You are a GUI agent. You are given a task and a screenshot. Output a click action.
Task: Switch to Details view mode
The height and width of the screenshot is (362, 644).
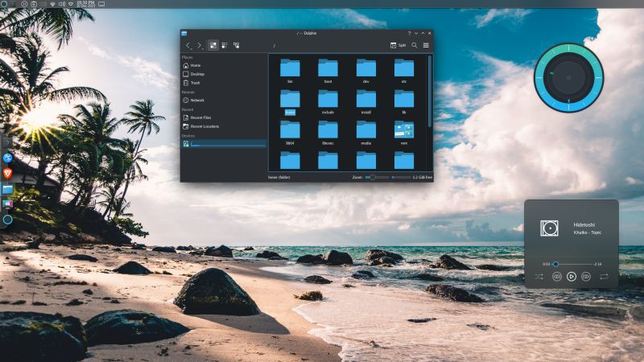[x=236, y=45]
